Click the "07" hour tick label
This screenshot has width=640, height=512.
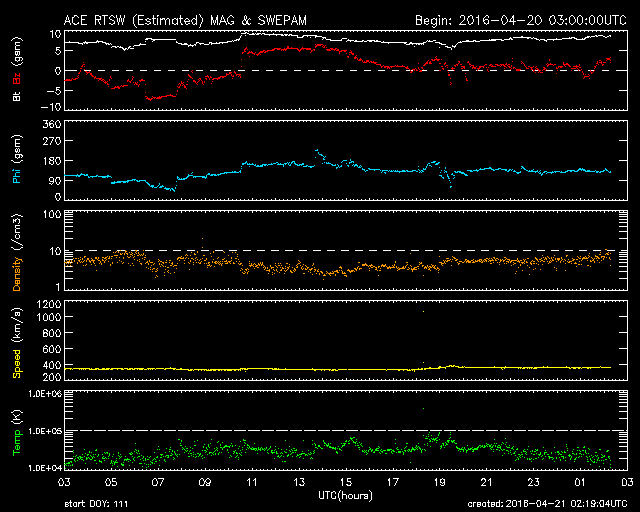click(158, 482)
